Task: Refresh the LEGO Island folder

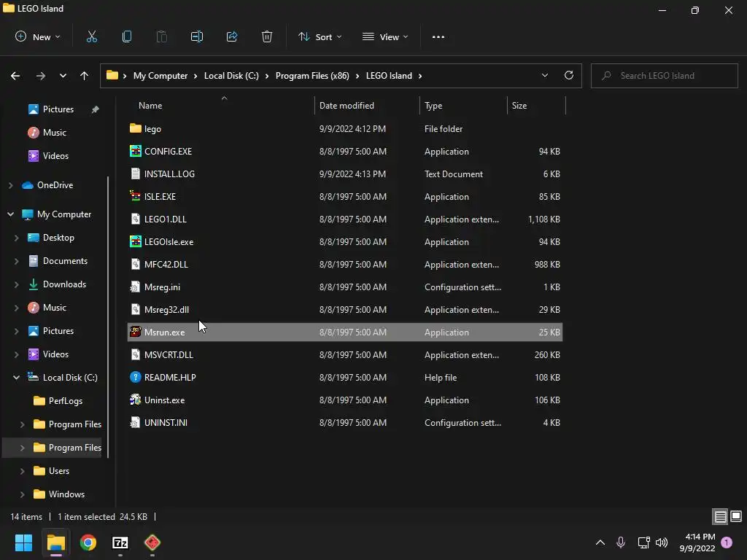Action: [x=569, y=75]
